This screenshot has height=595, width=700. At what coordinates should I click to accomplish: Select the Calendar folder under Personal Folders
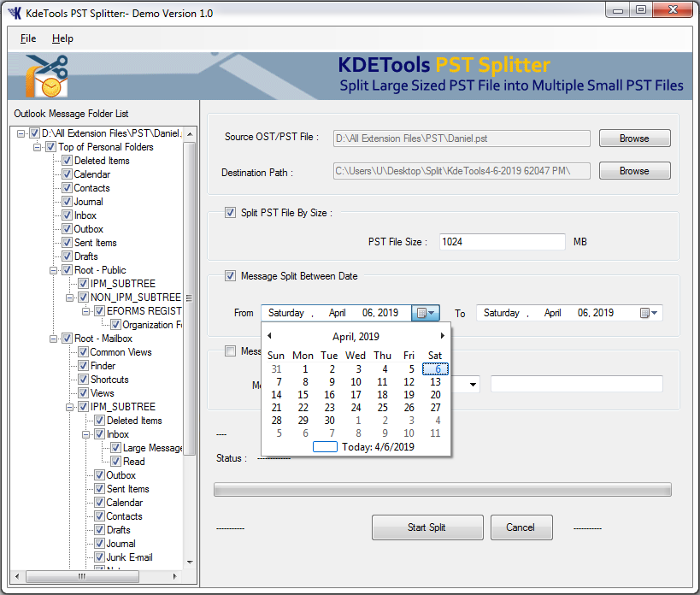(92, 174)
